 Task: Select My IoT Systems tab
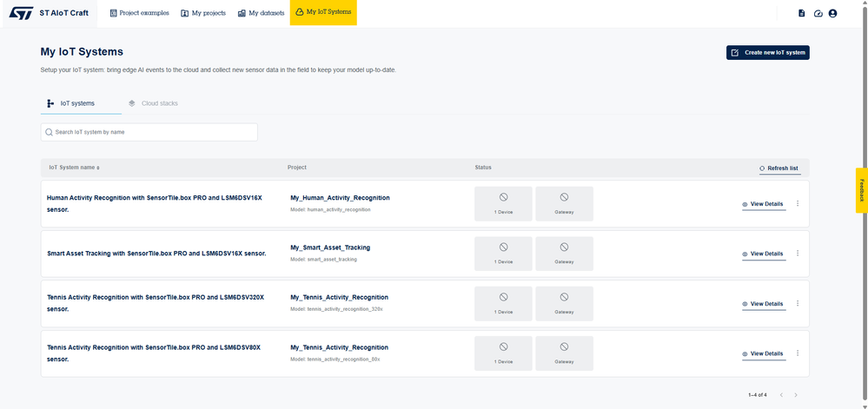323,13
